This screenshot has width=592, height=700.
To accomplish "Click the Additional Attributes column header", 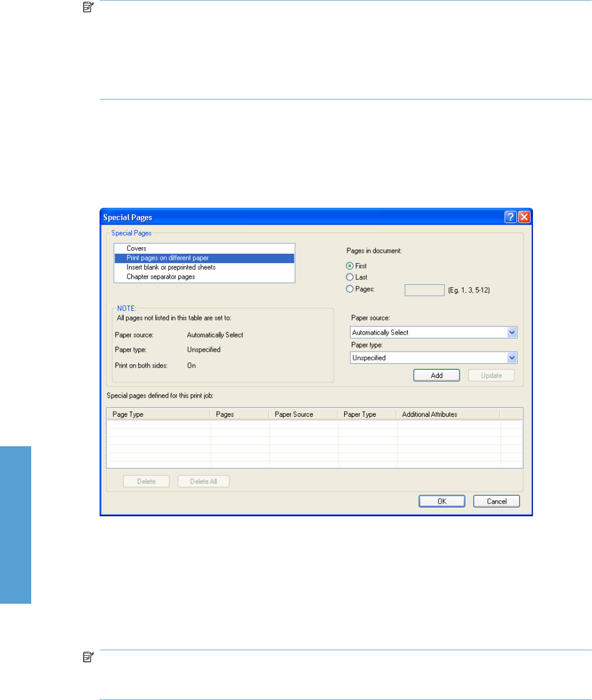I will click(x=448, y=414).
